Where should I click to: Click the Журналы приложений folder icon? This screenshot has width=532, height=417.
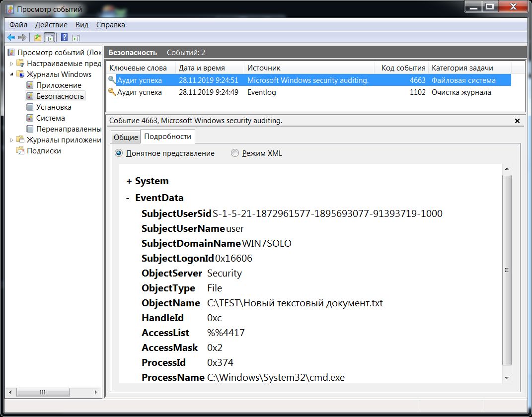[21, 139]
